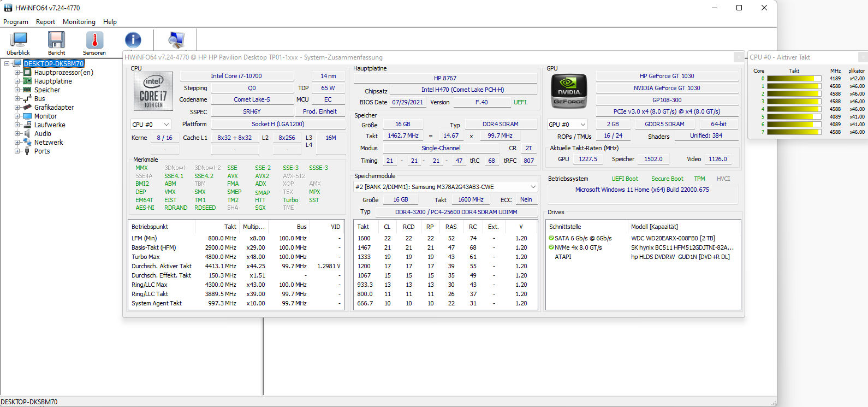The image size is (868, 407).
Task: Click the hp HLDS DVDRW drive entry
Action: pyautogui.click(x=680, y=257)
